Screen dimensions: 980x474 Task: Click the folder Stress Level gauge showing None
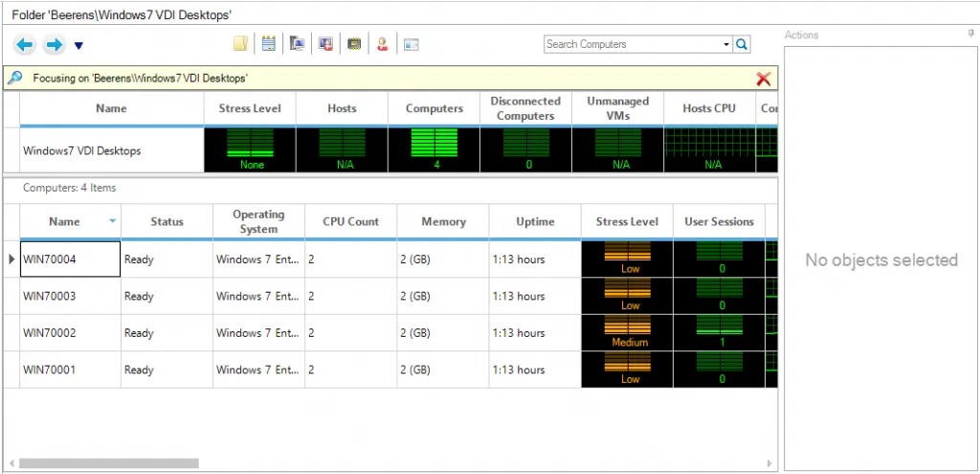click(x=250, y=150)
